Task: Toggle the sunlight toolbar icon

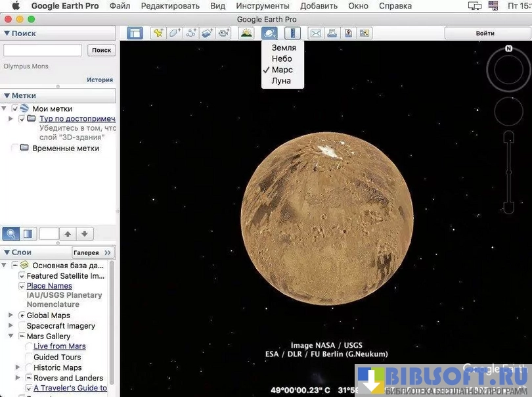Action: click(x=246, y=33)
